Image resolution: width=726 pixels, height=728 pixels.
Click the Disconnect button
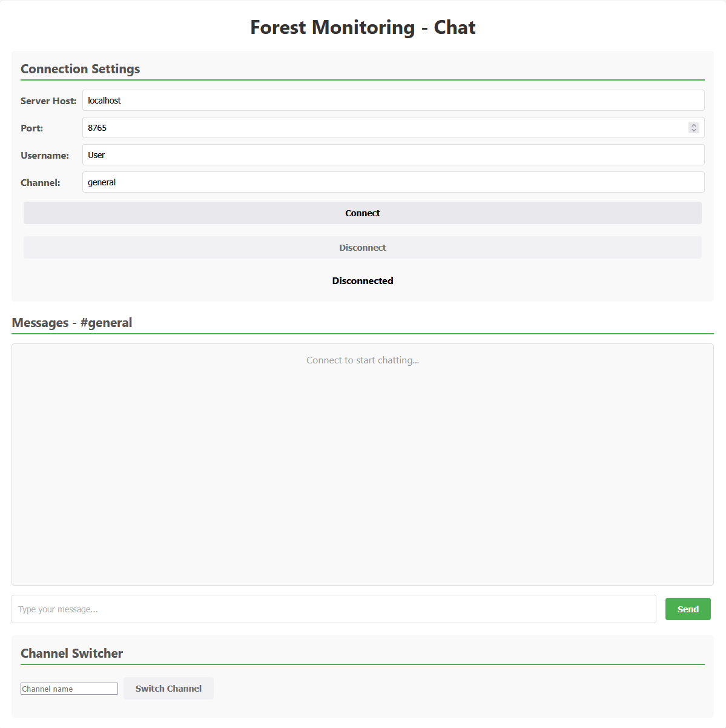coord(362,247)
